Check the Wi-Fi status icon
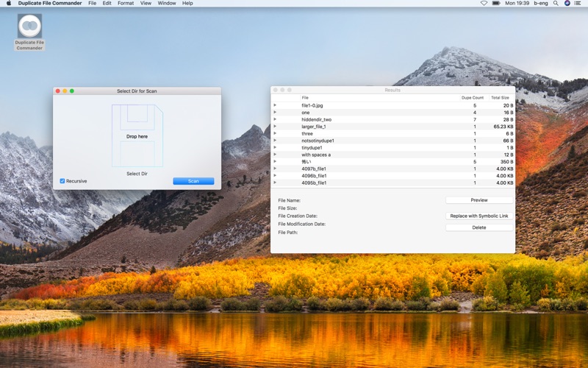This screenshot has width=588, height=368. pyautogui.click(x=484, y=3)
